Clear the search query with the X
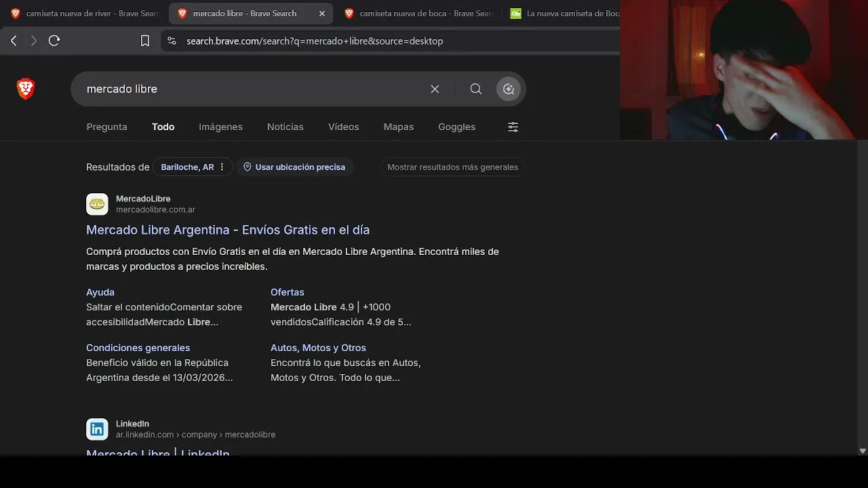Image resolution: width=868 pixels, height=488 pixels. coord(435,89)
